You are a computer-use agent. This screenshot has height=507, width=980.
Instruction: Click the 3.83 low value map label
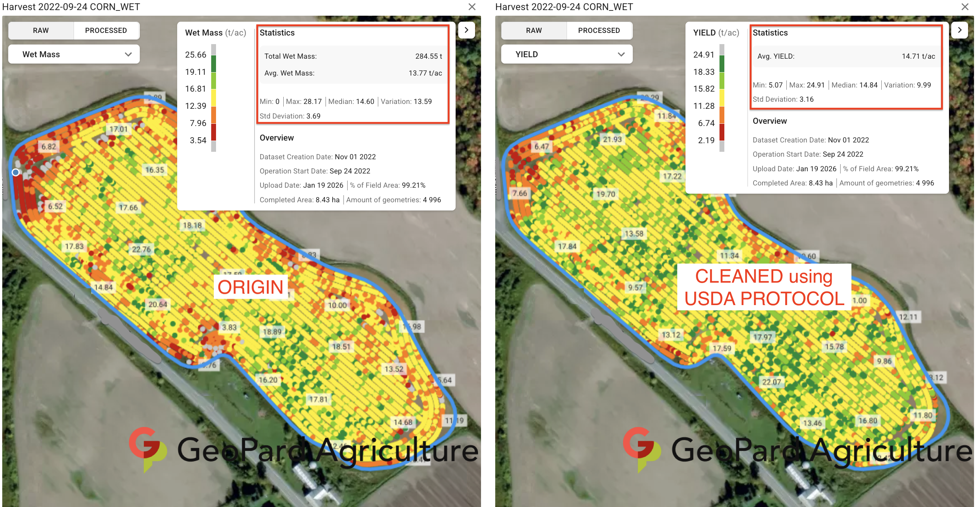coord(229,327)
